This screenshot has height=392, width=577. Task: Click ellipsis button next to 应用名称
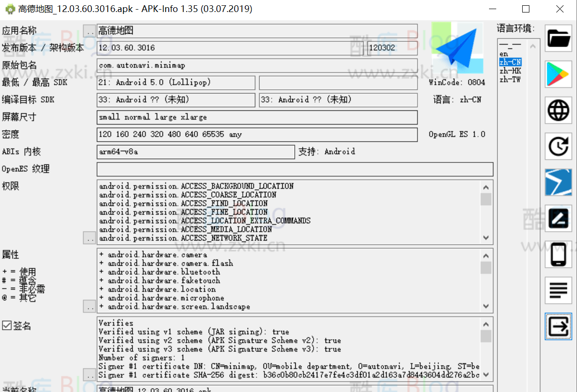pyautogui.click(x=89, y=31)
